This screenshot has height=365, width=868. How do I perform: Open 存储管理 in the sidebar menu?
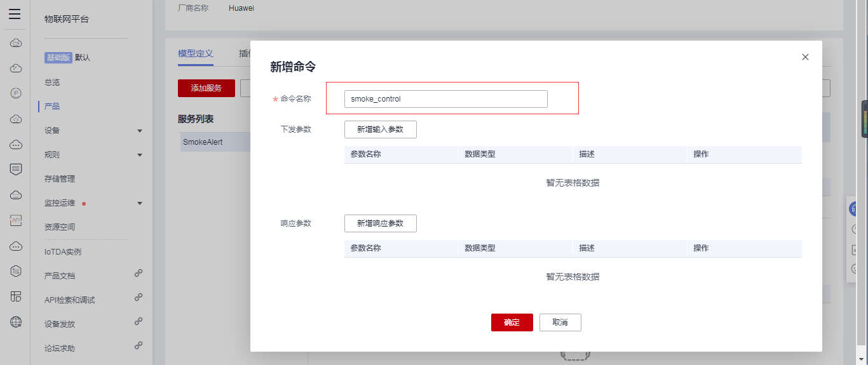tap(60, 179)
